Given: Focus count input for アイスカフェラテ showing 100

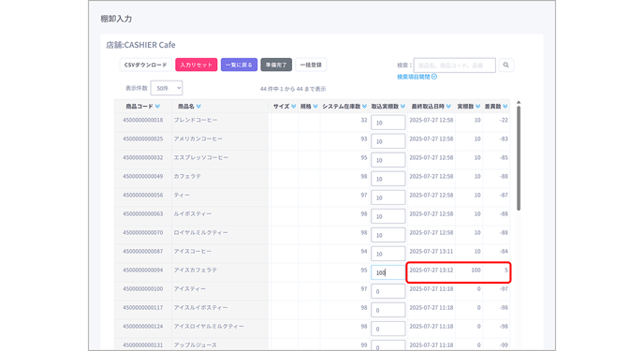Looking at the screenshot, I should 388,272.
